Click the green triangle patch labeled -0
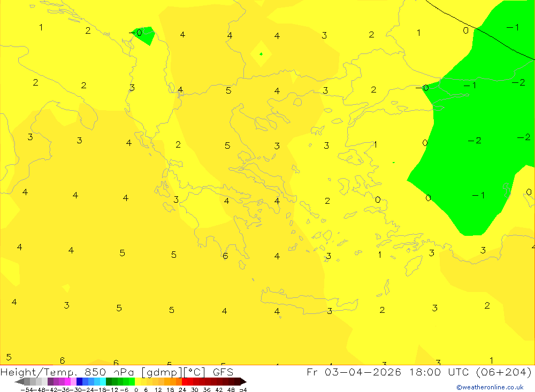535x392 pixels. (146, 35)
